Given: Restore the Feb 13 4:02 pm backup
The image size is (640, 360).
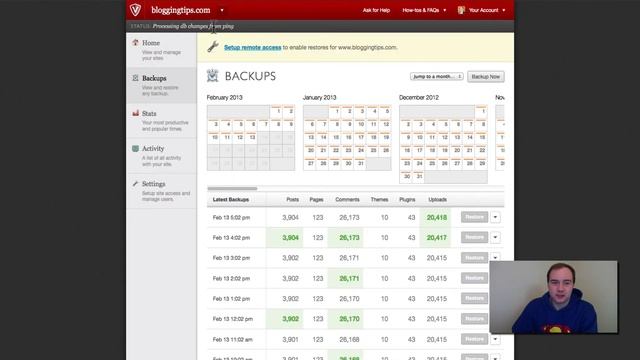Looking at the screenshot, I should 474,237.
